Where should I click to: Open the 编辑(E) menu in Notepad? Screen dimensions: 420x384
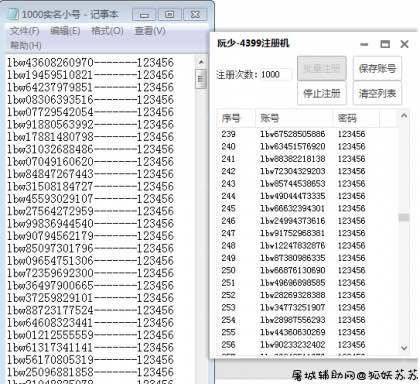(x=65, y=31)
